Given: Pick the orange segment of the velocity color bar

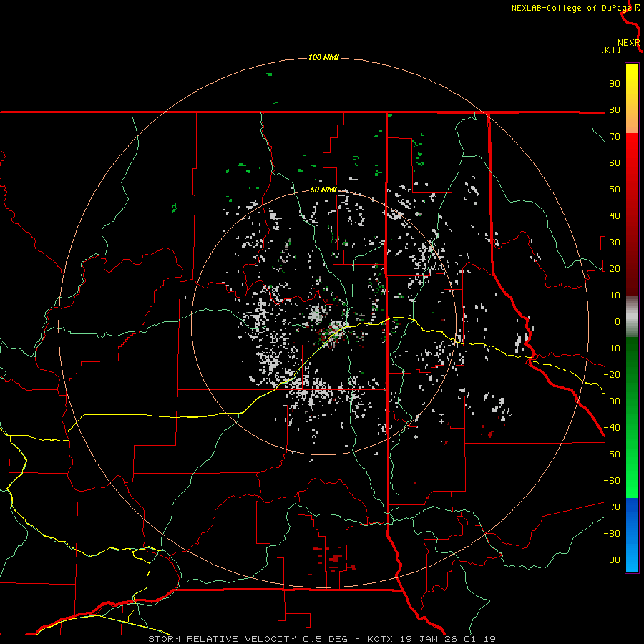Looking at the screenshot, I should 632,119.
